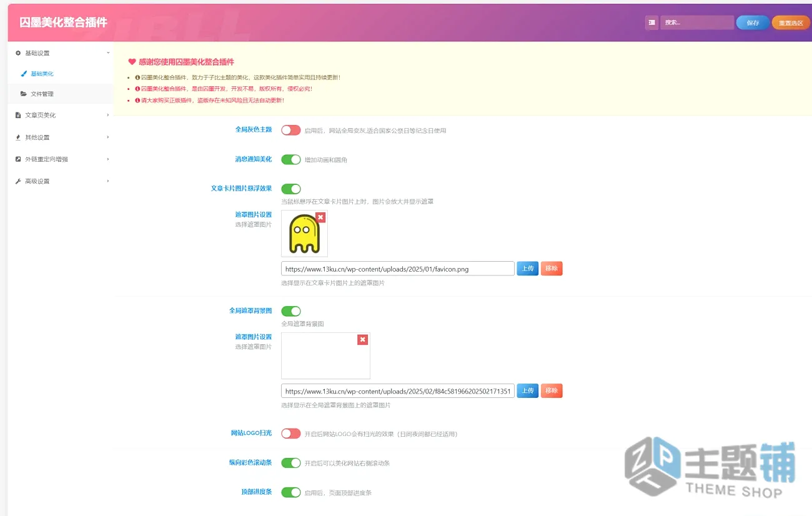
Task: Click the wrench icon beside 高级设置
Action: [18, 181]
